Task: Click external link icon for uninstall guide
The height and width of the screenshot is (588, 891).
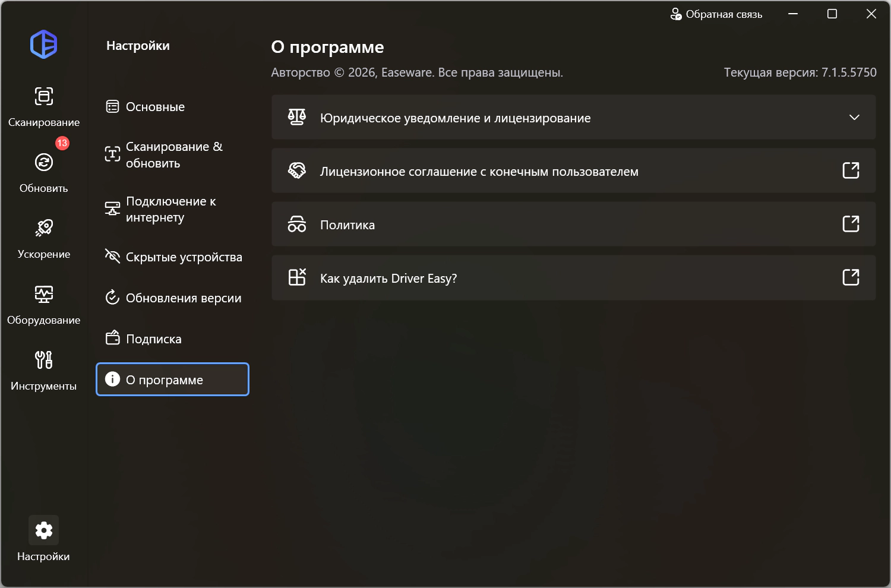Action: [x=851, y=277]
